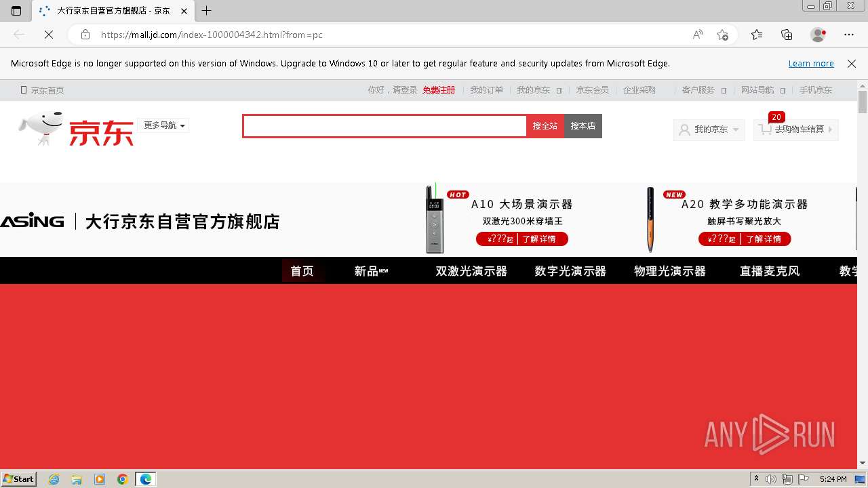This screenshot has width=868, height=488.
Task: Go back to previous page
Action: pyautogui.click(x=19, y=35)
